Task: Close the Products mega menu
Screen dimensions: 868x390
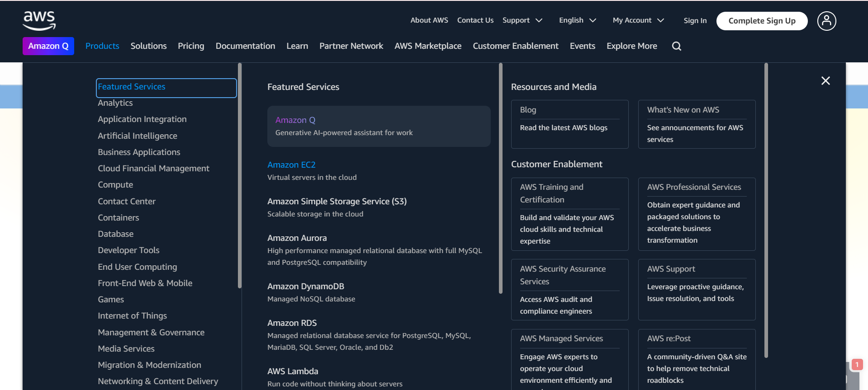Action: [x=825, y=80]
